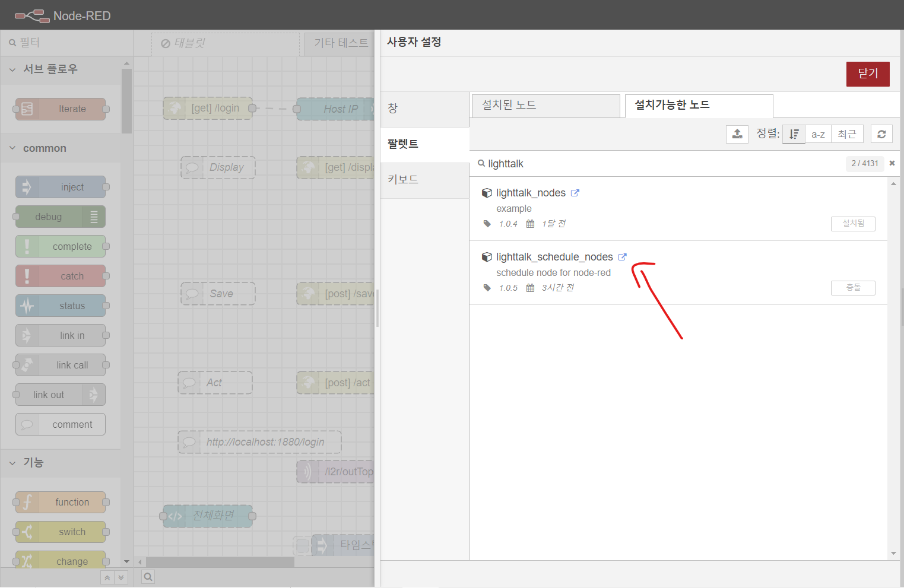
Task: Collapse the common palette category
Action: pos(61,148)
